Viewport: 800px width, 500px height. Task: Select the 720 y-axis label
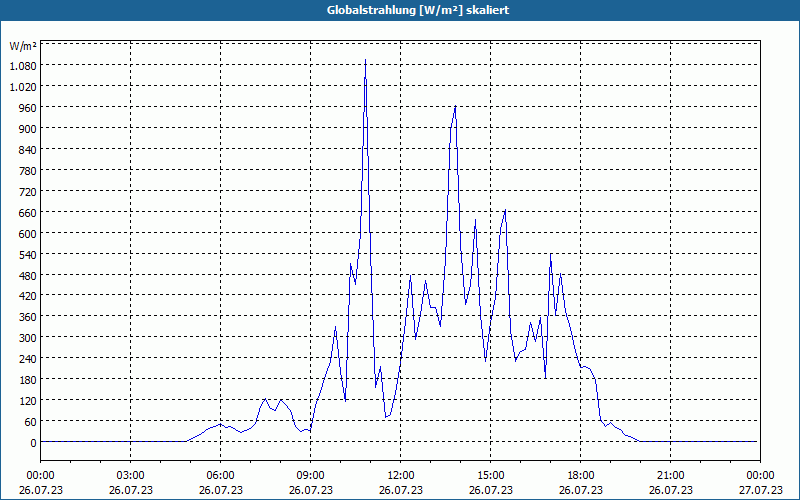tap(27, 191)
